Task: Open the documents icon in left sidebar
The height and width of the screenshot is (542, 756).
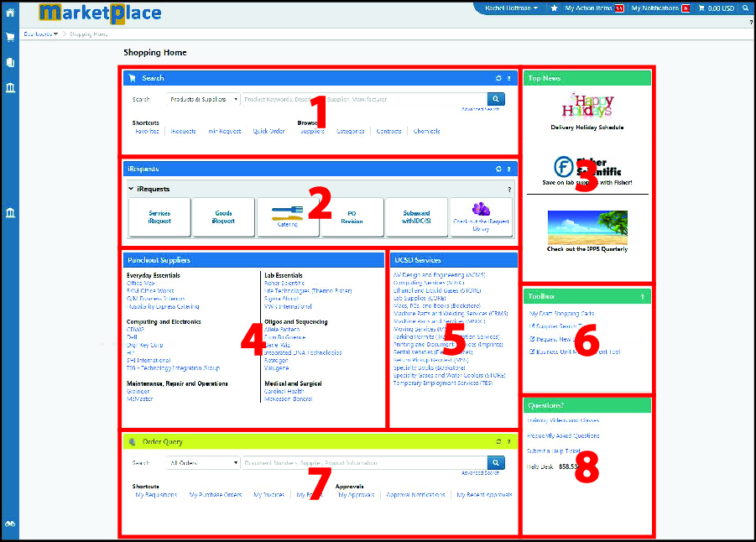Action: click(10, 62)
